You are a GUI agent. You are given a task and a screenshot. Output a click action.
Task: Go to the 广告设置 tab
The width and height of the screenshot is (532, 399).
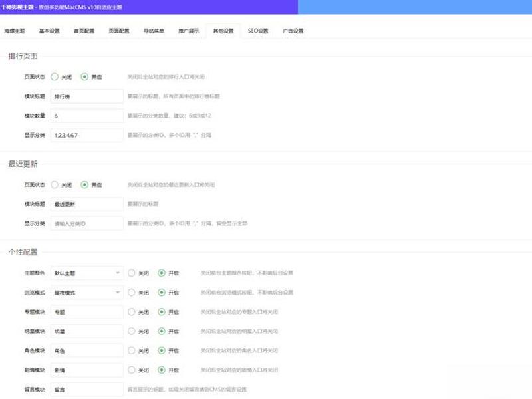pos(293,31)
